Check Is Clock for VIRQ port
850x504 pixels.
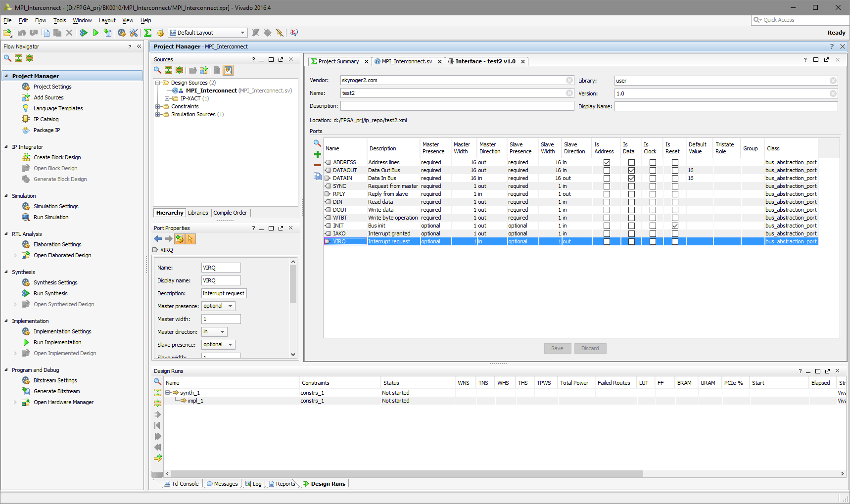[x=653, y=241]
